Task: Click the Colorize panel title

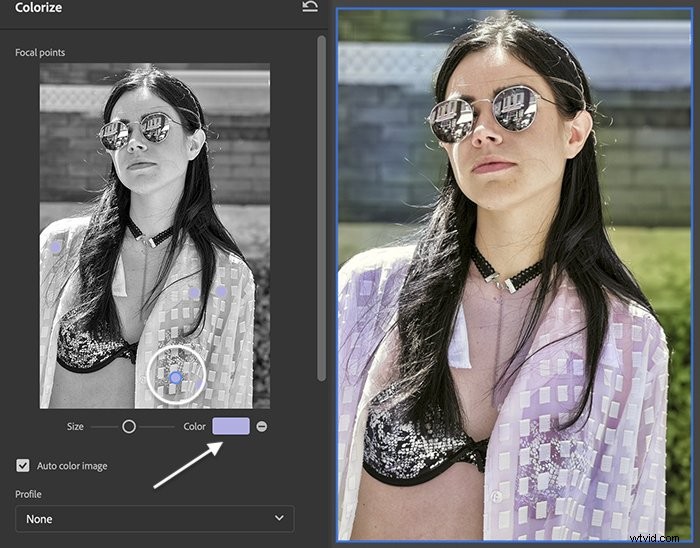Action: point(38,7)
